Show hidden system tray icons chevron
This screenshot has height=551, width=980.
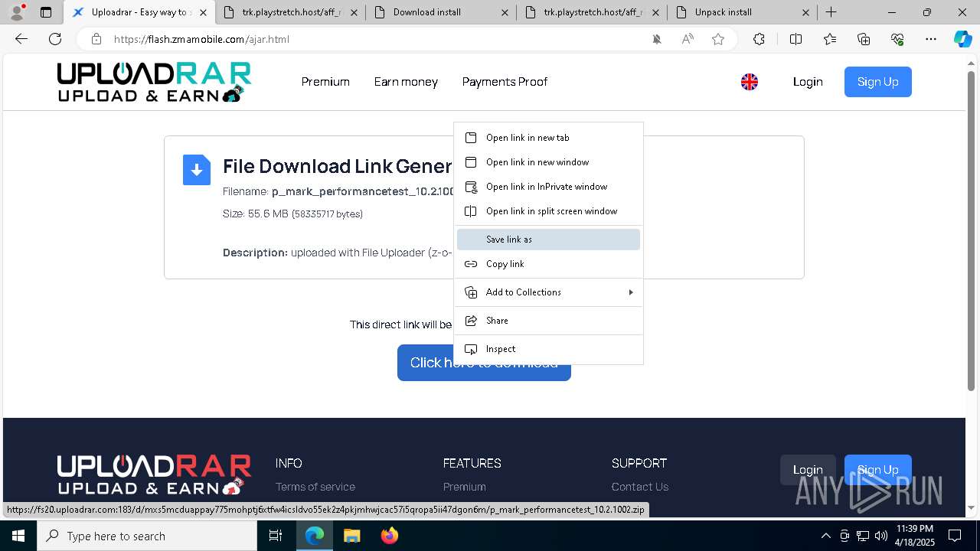coord(825,536)
